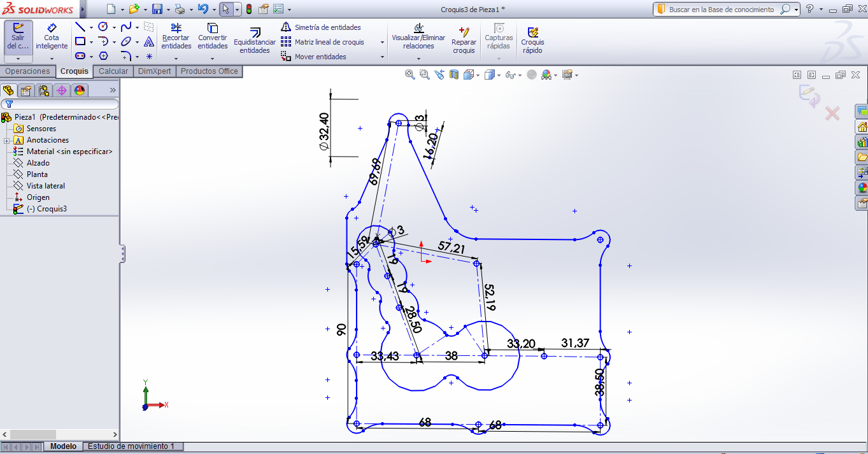Select Sensores in feature tree
Image resolution: width=868 pixels, height=454 pixels.
click(x=36, y=129)
